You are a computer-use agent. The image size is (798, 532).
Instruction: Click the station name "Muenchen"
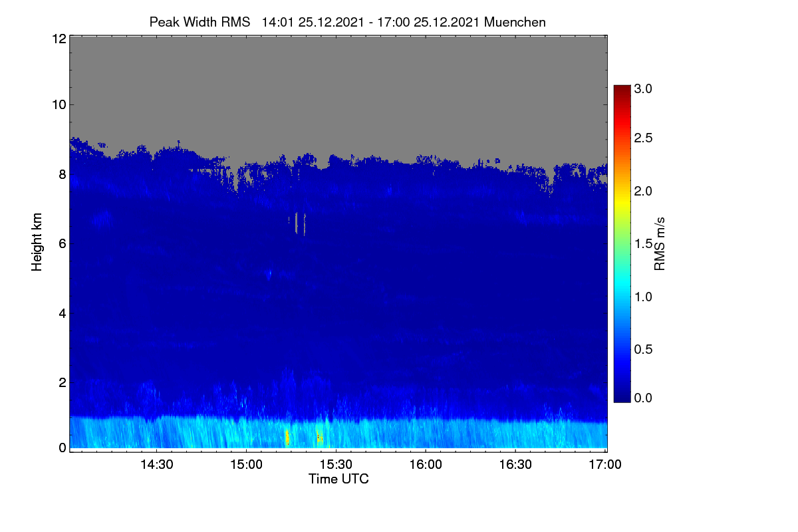[515, 22]
